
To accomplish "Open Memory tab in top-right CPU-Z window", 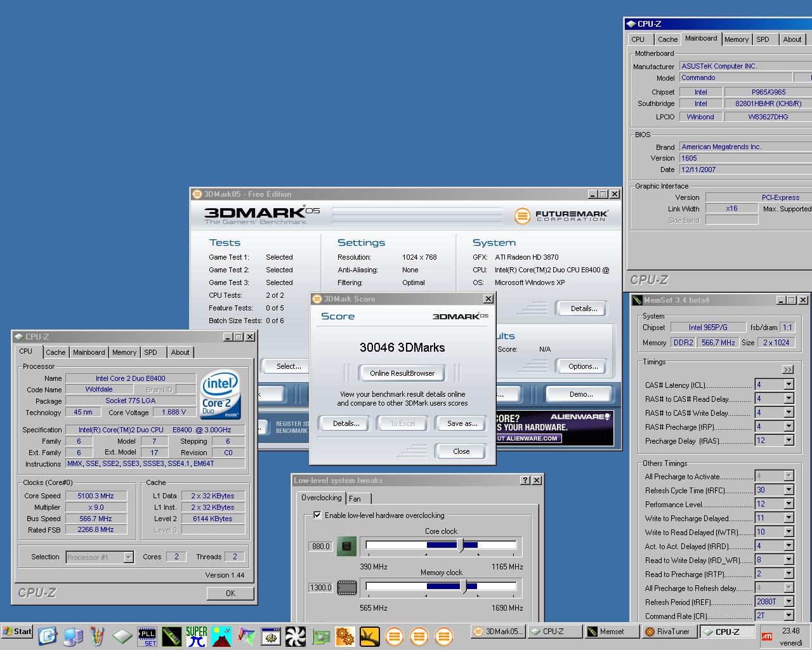I will tap(737, 39).
